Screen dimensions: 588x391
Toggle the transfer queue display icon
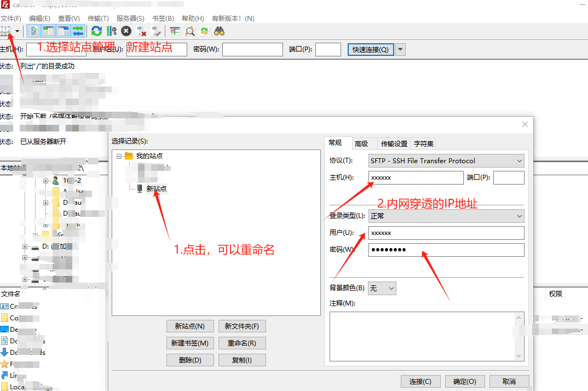[x=78, y=31]
